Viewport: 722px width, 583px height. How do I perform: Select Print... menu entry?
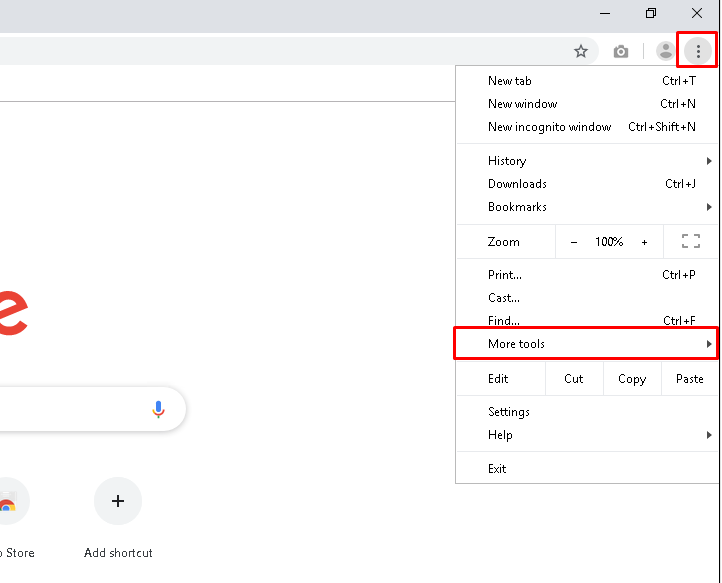[x=588, y=275]
